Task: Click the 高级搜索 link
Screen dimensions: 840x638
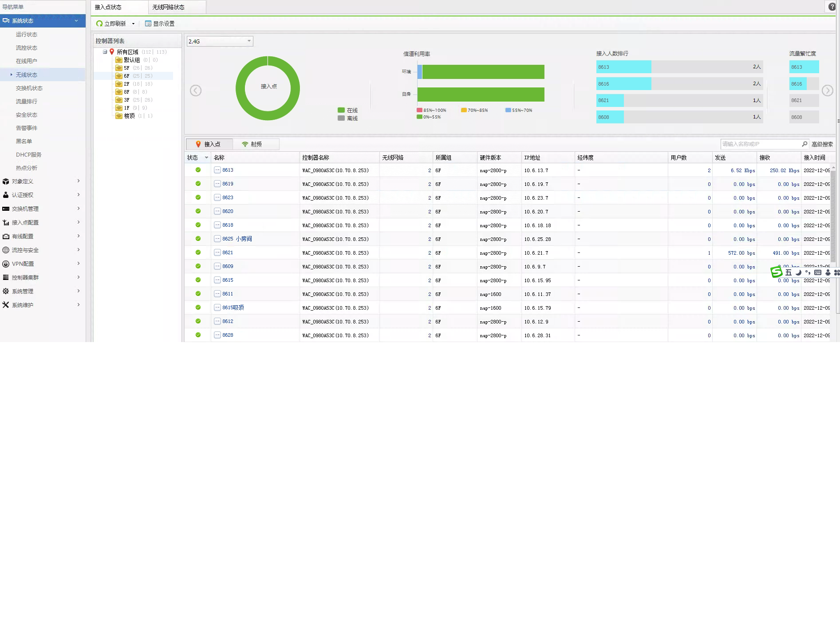Action: tap(822, 144)
